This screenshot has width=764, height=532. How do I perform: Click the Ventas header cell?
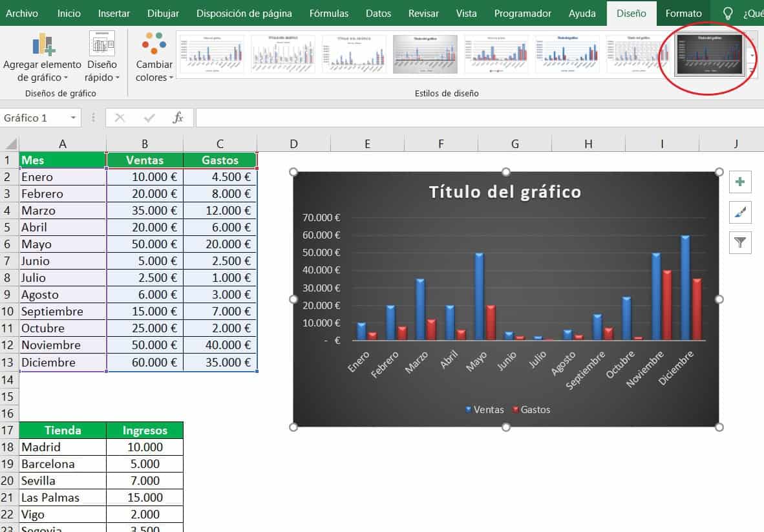pos(145,160)
